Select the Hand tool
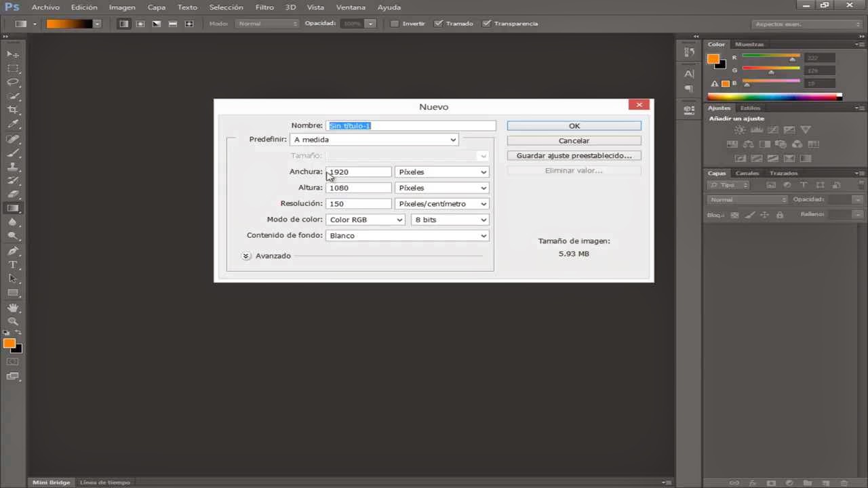The width and height of the screenshot is (868, 488). click(13, 308)
